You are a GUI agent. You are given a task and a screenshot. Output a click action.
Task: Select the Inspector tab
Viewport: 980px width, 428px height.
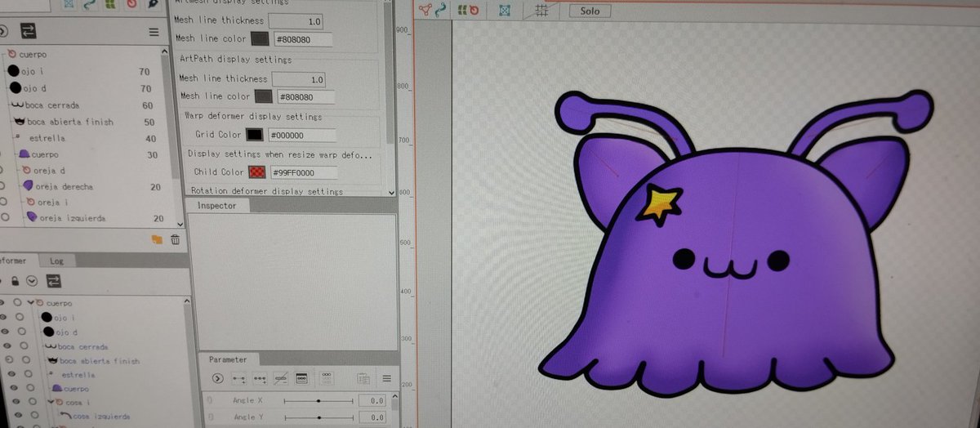tap(217, 206)
